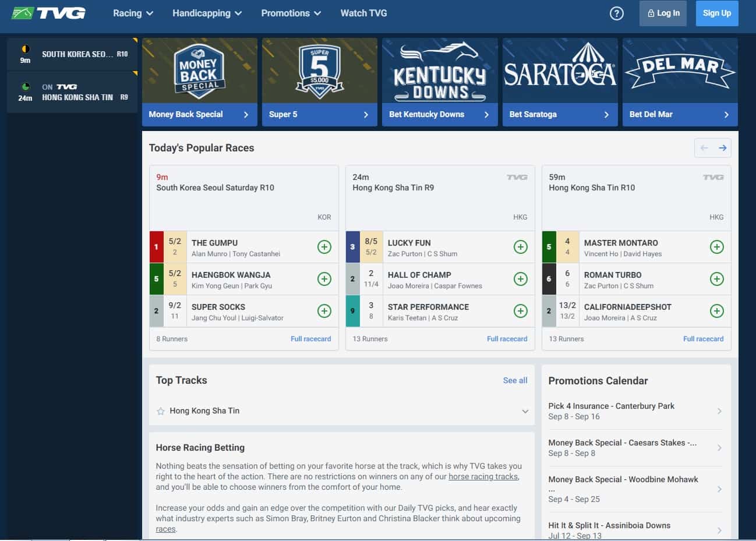756x541 pixels.
Task: Open Caesars Stakes promotion chevron
Action: [x=719, y=448]
